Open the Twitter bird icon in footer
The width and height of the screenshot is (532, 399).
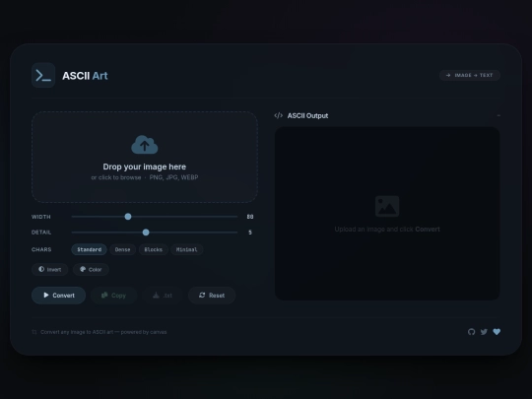tap(484, 332)
